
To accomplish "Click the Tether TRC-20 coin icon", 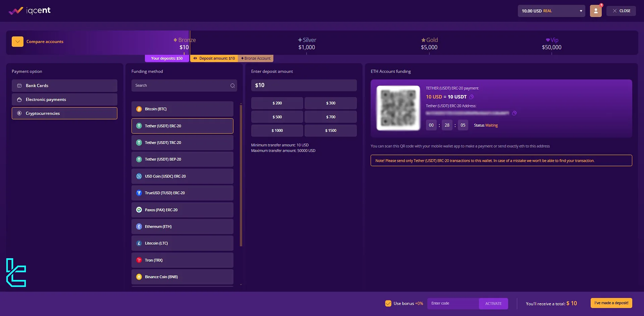I will (x=139, y=143).
